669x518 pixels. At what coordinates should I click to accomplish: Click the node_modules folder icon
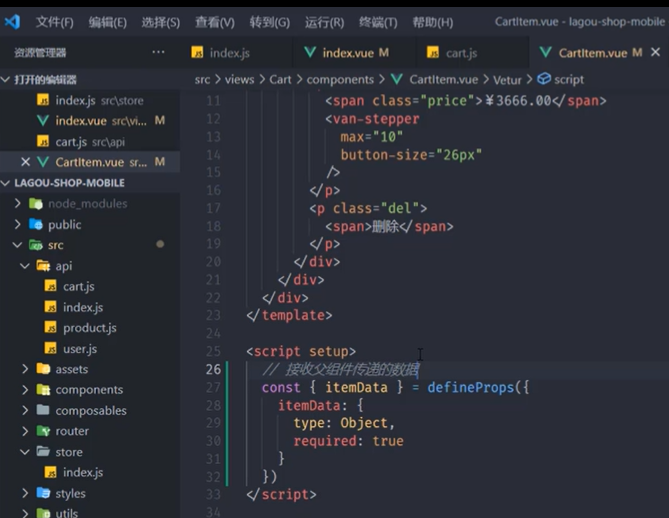36,204
